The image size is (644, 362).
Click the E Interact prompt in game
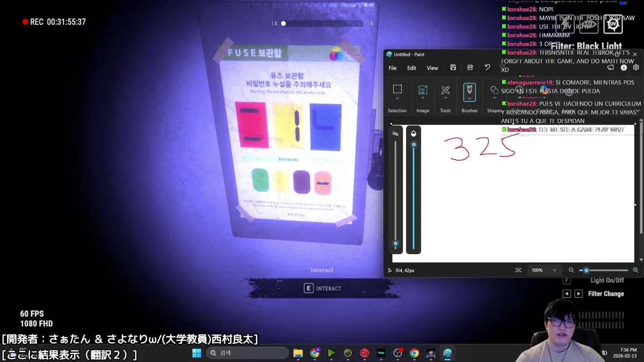322,288
